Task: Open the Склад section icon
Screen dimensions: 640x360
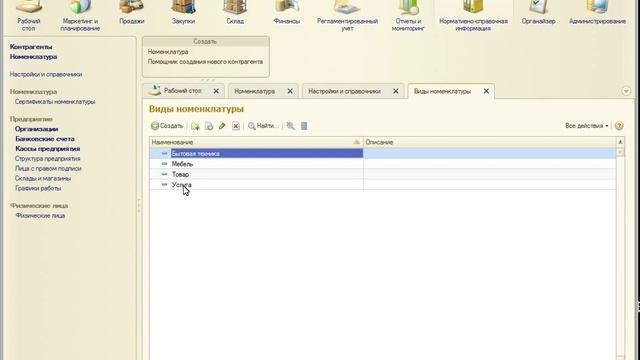Action: (235, 13)
